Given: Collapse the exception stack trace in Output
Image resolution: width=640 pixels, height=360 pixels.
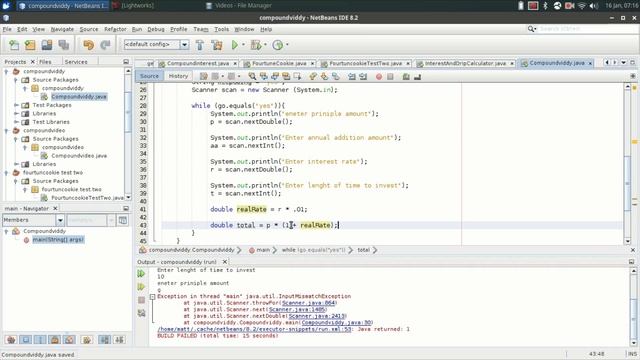Looking at the screenshot, I should [152, 297].
